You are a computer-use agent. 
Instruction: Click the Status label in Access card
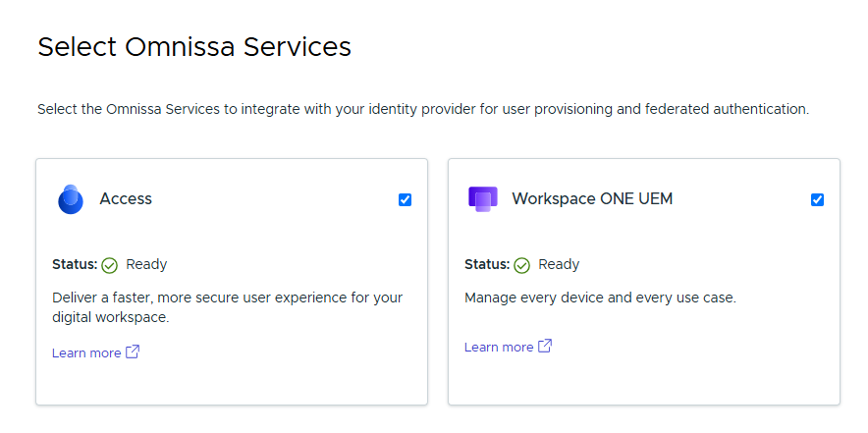pyautogui.click(x=75, y=264)
